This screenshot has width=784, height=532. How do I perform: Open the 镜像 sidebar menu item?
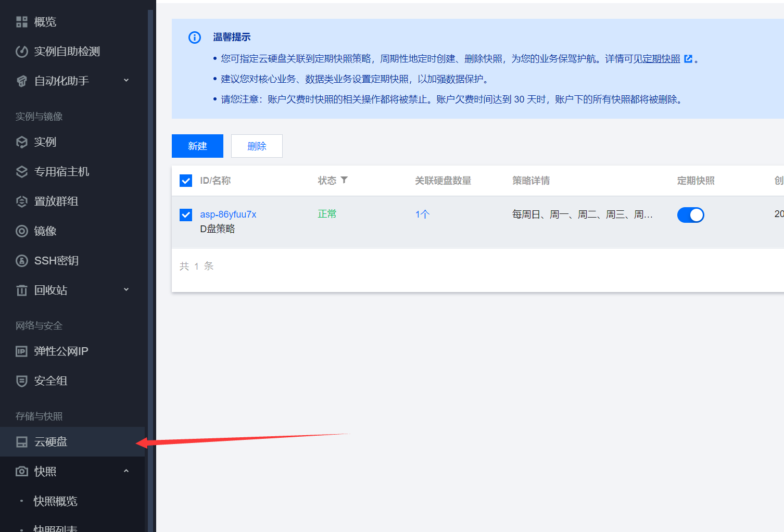[x=45, y=231]
